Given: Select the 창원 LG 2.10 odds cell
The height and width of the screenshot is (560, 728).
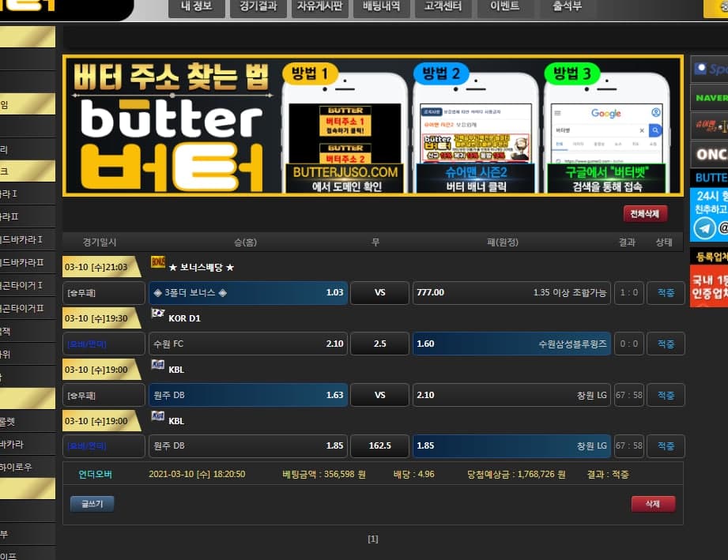Looking at the screenshot, I should pyautogui.click(x=511, y=395).
